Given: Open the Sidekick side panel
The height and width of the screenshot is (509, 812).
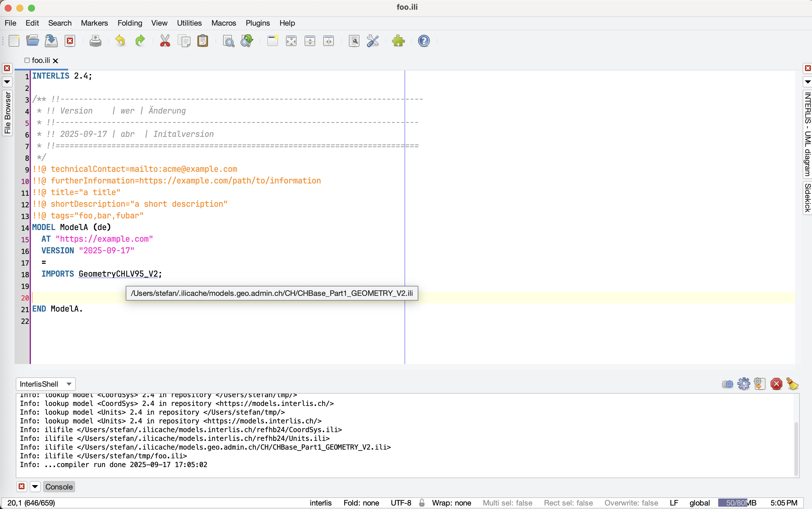Looking at the screenshot, I should [808, 198].
